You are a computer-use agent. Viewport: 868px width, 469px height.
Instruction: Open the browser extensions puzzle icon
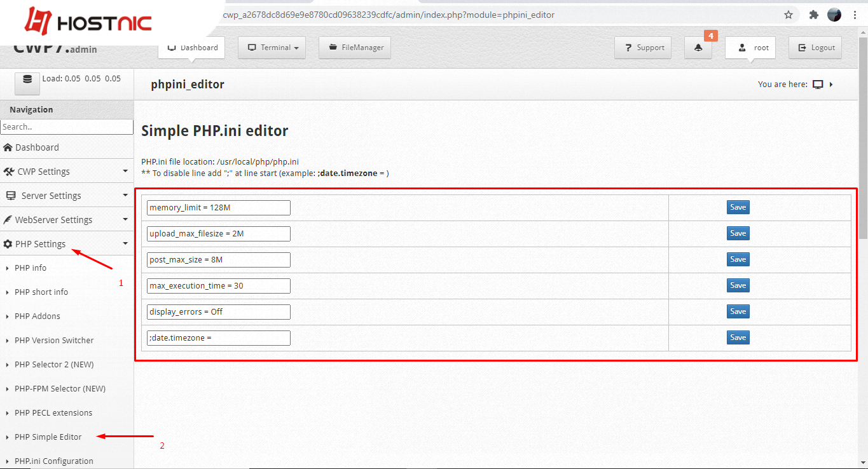pyautogui.click(x=813, y=15)
